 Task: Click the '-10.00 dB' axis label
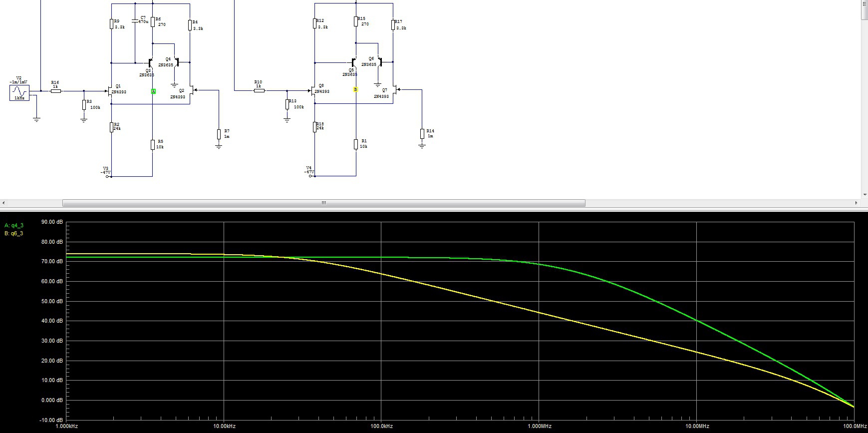pos(51,420)
